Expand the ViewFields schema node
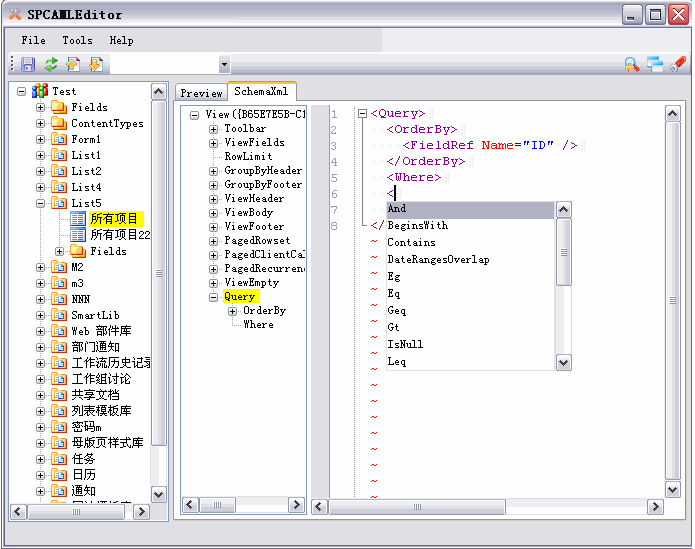 [213, 143]
